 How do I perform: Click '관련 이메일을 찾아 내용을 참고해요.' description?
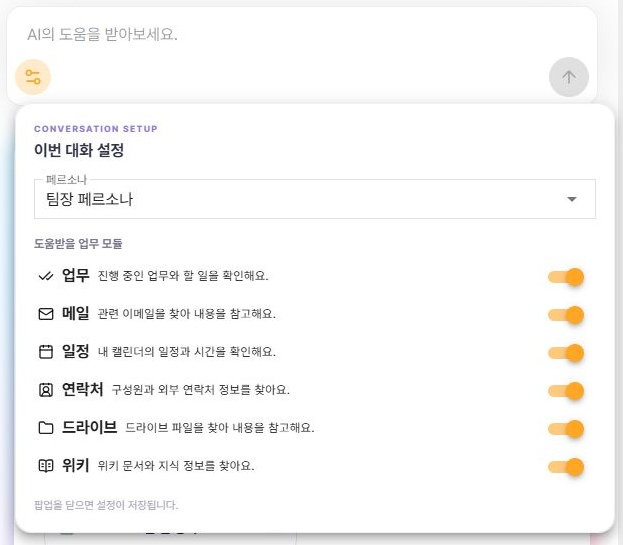[187, 314]
